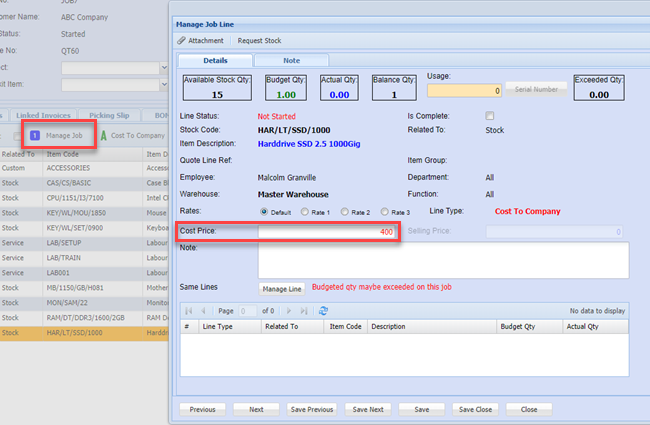This screenshot has width=650, height=425.
Task: Open the second combo box dropdown arrow
Action: coord(163,84)
